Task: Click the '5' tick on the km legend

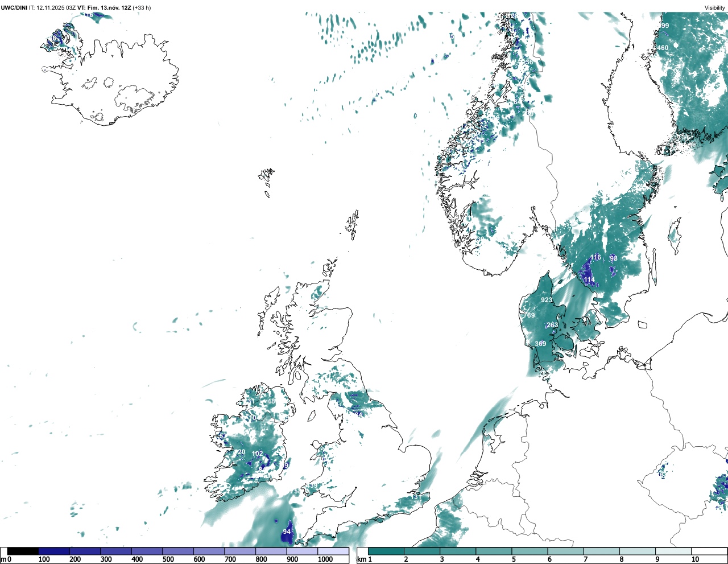Action: point(514,559)
